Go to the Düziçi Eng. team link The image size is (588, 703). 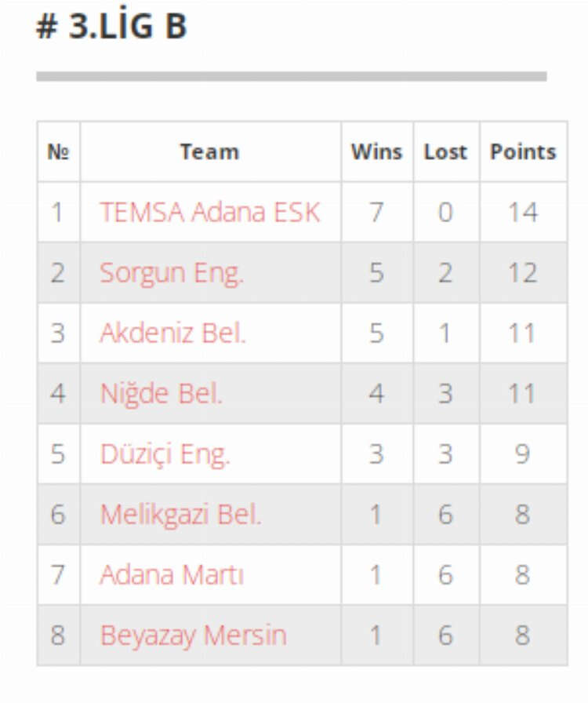[165, 454]
